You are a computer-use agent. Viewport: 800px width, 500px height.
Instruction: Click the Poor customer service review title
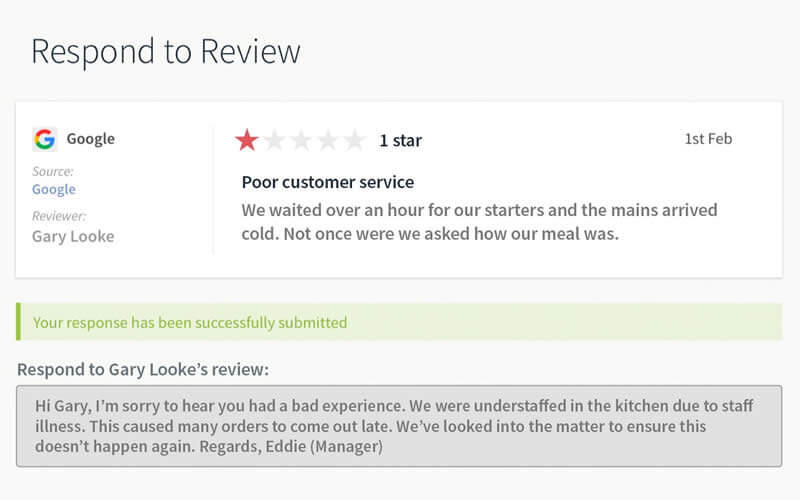tap(328, 182)
